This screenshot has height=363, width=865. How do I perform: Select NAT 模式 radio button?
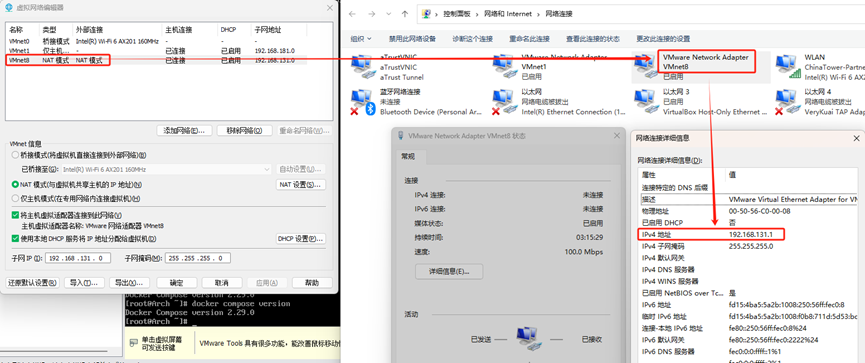point(15,185)
